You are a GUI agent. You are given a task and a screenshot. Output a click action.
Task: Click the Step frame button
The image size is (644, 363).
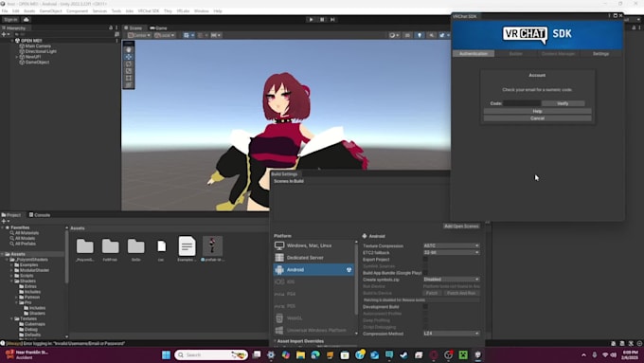[x=332, y=19]
